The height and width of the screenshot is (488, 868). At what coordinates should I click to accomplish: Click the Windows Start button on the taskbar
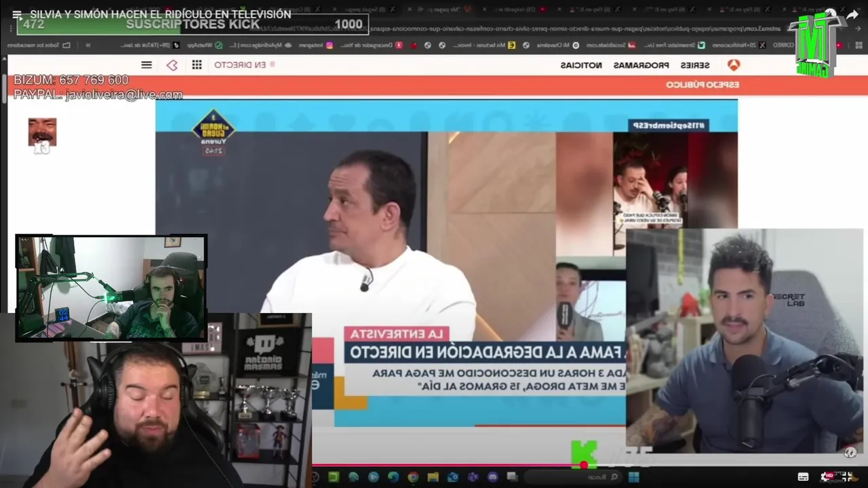coord(634,477)
